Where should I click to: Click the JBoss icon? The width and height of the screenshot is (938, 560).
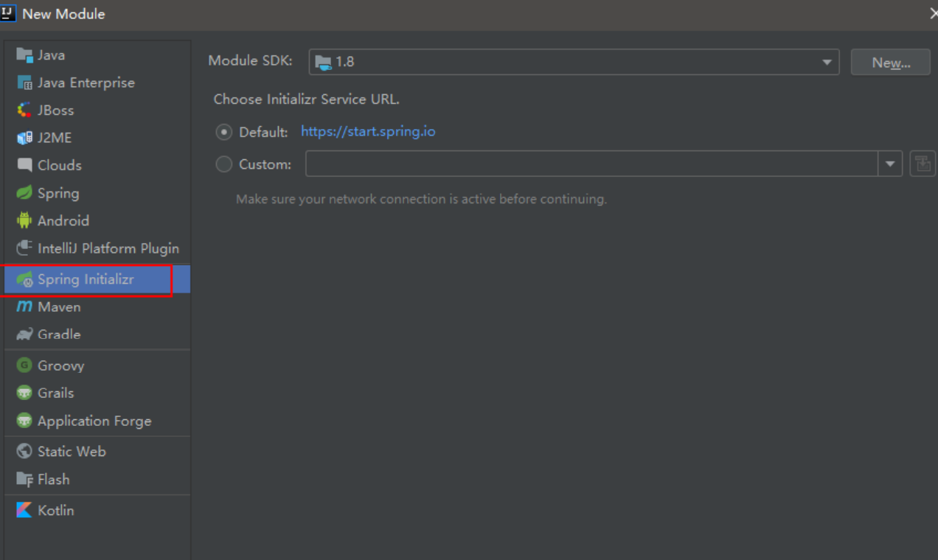click(24, 111)
